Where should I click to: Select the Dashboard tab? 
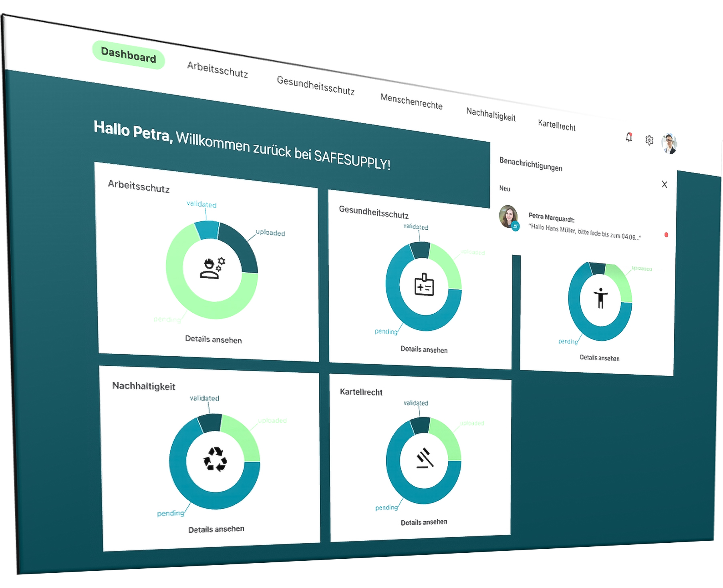129,55
